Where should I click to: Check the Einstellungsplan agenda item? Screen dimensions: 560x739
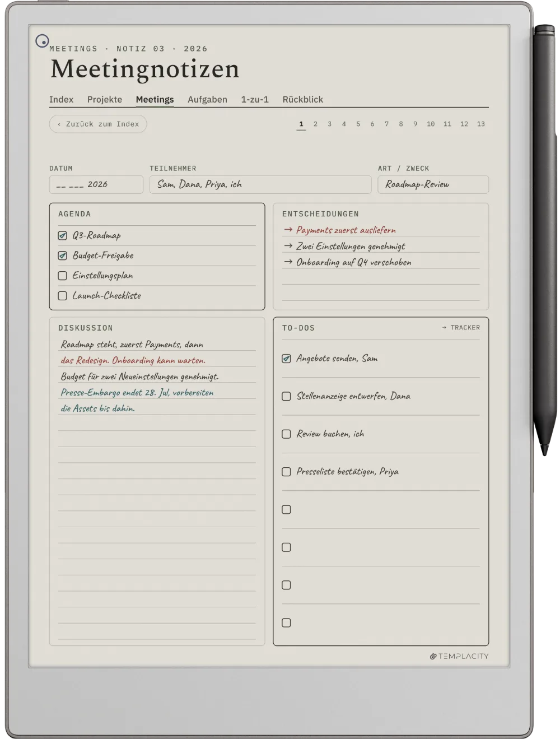63,276
